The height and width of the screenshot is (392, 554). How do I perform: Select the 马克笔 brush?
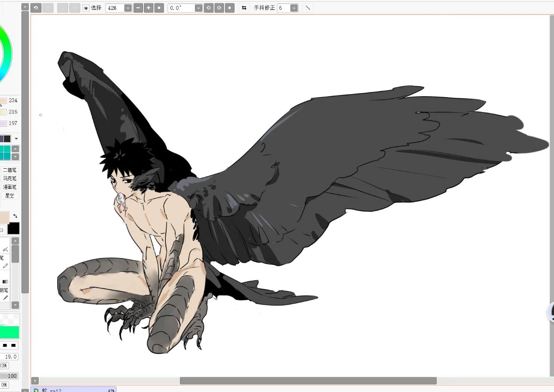click(x=9, y=178)
